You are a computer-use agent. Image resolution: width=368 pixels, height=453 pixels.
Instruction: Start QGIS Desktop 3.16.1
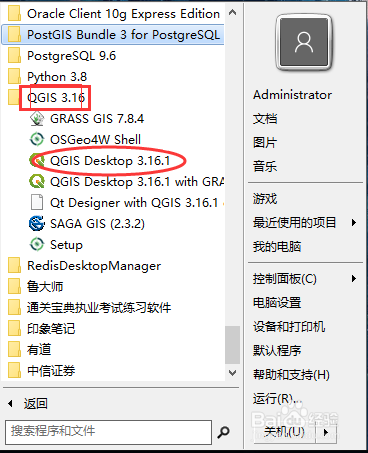pyautogui.click(x=110, y=161)
